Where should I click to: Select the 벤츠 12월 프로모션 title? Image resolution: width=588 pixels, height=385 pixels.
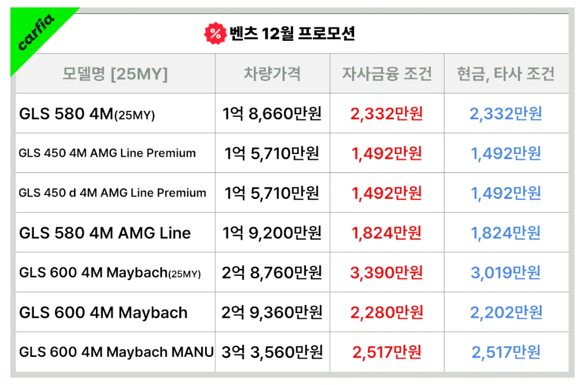pyautogui.click(x=292, y=34)
